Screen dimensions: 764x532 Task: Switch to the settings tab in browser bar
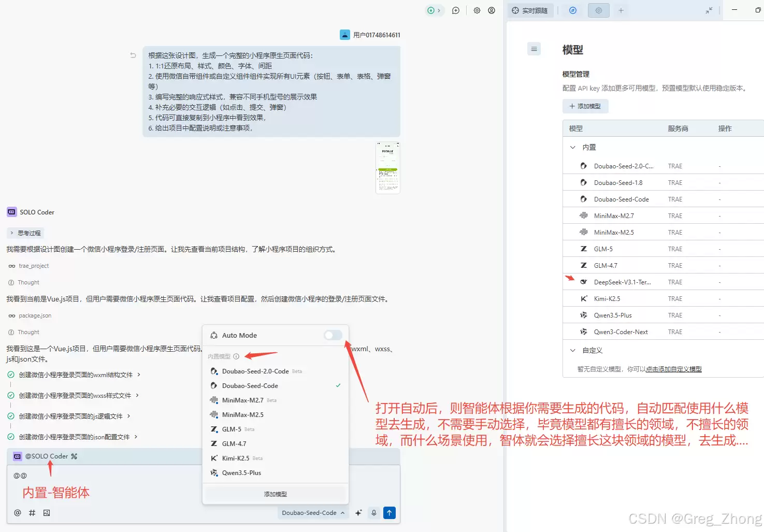coord(598,10)
